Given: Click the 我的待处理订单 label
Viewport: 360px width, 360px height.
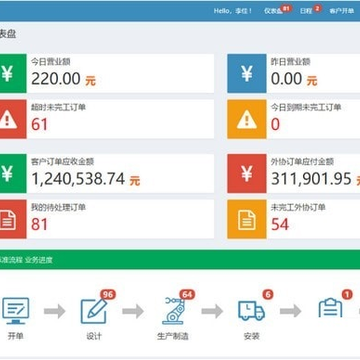Looking at the screenshot, I should tap(59, 207).
